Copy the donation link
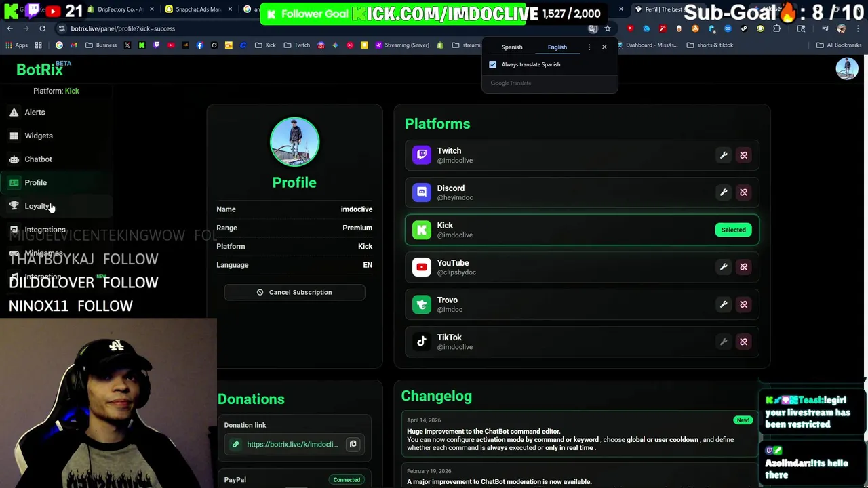Viewport: 868px width, 488px height. pyautogui.click(x=353, y=444)
